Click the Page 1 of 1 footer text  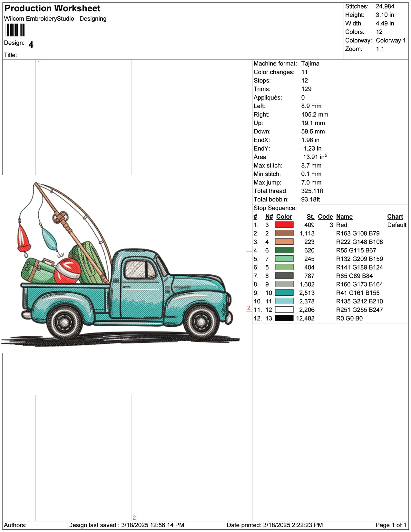(390, 525)
